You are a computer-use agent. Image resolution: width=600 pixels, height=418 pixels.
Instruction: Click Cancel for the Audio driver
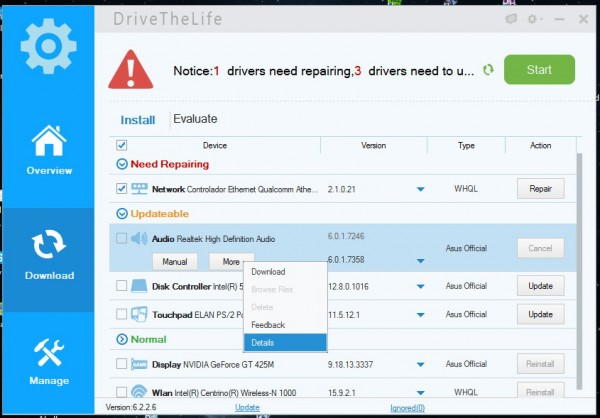tap(540, 248)
